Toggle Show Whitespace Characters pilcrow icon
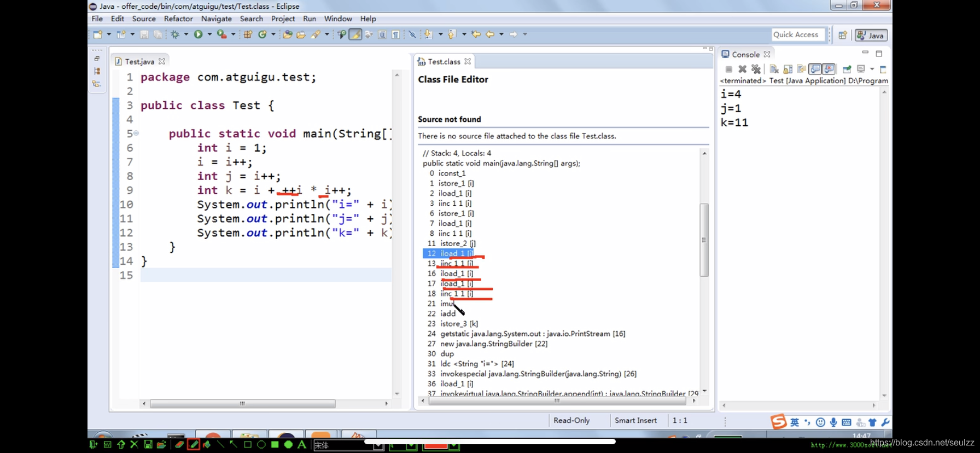The width and height of the screenshot is (980, 453). point(395,34)
